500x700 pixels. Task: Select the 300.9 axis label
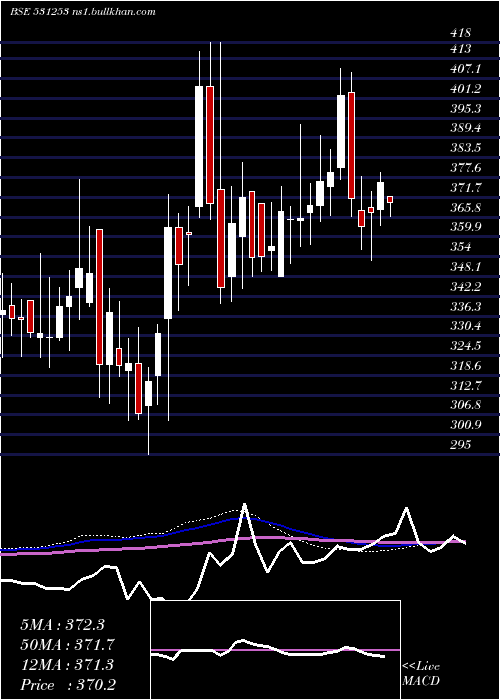pyautogui.click(x=465, y=425)
